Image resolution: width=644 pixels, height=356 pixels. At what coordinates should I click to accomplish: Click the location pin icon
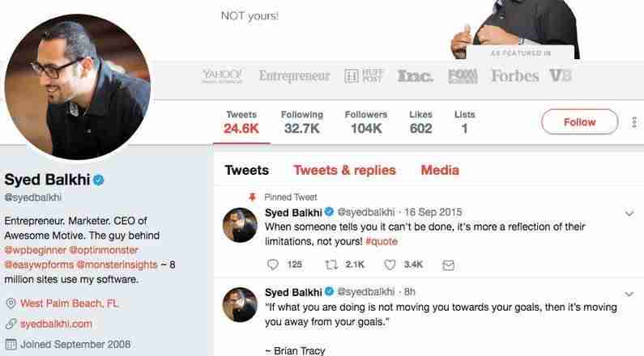pyautogui.click(x=11, y=303)
